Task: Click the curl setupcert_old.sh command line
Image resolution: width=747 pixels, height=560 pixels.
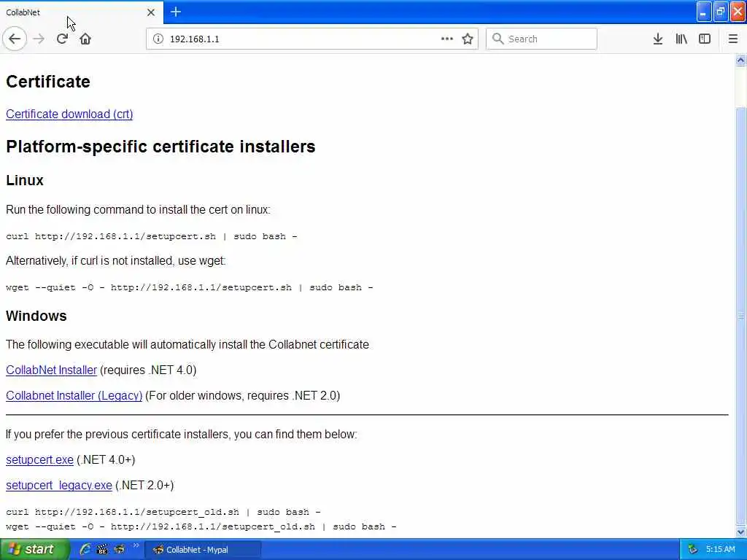Action: pyautogui.click(x=163, y=512)
